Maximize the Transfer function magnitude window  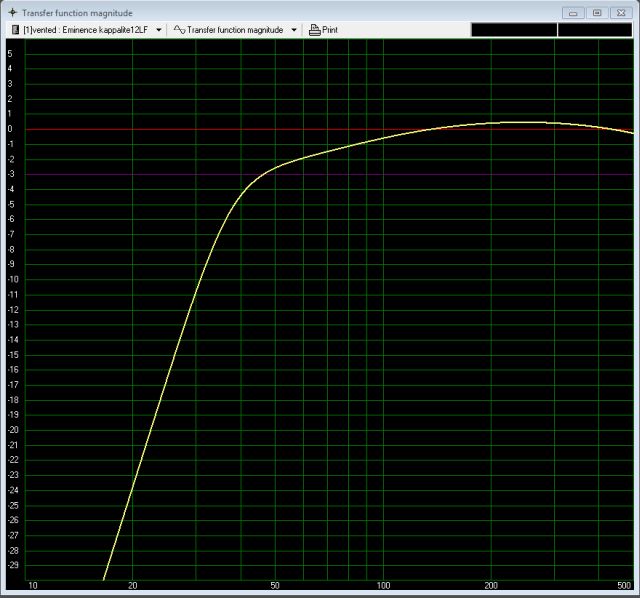[597, 12]
